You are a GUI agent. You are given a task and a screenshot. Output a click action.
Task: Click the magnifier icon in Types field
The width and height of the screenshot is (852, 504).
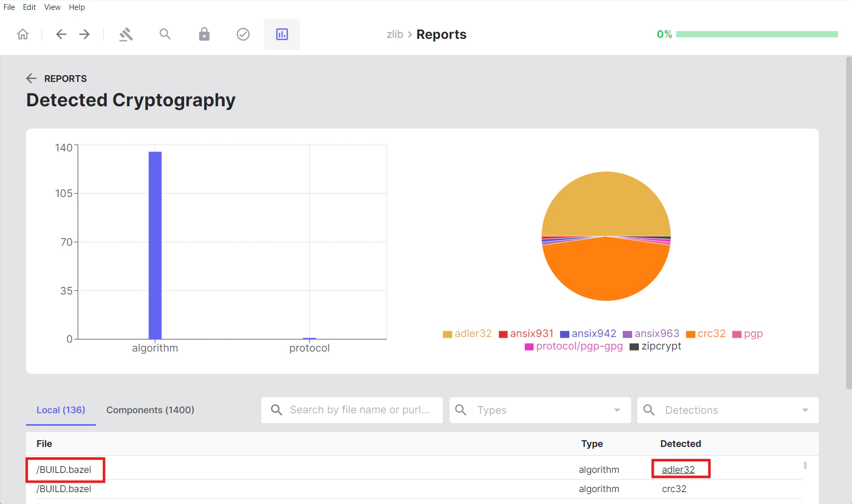[x=460, y=410]
